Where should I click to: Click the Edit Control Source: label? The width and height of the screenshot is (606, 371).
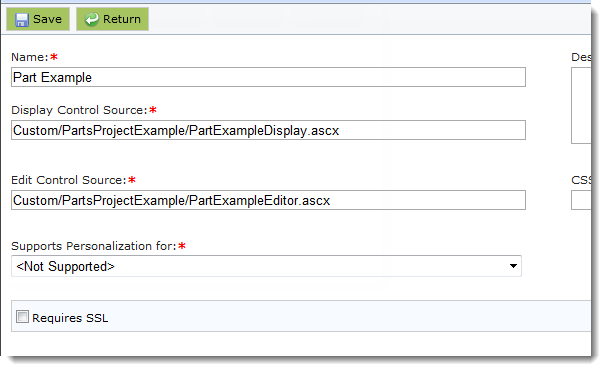point(69,180)
